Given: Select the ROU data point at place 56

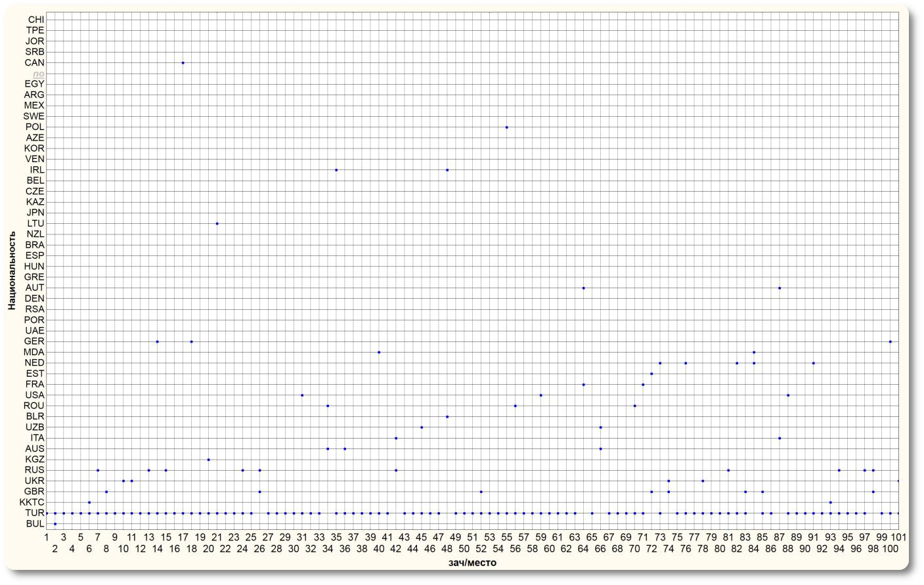Looking at the screenshot, I should [515, 406].
